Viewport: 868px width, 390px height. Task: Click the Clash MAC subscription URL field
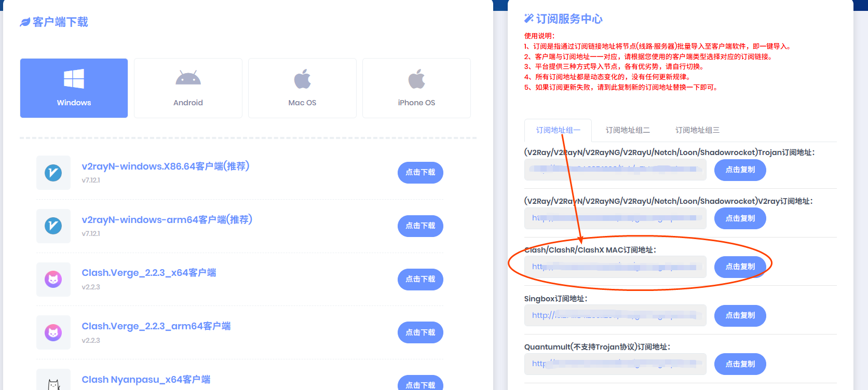coord(615,267)
